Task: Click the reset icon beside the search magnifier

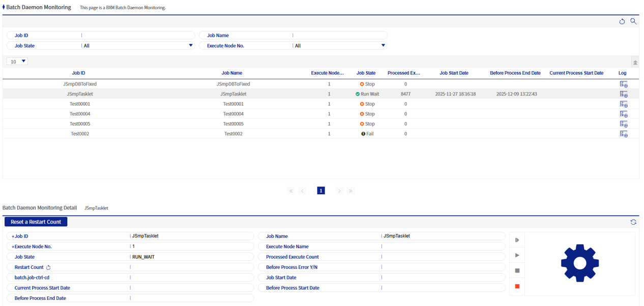Action: pyautogui.click(x=622, y=21)
